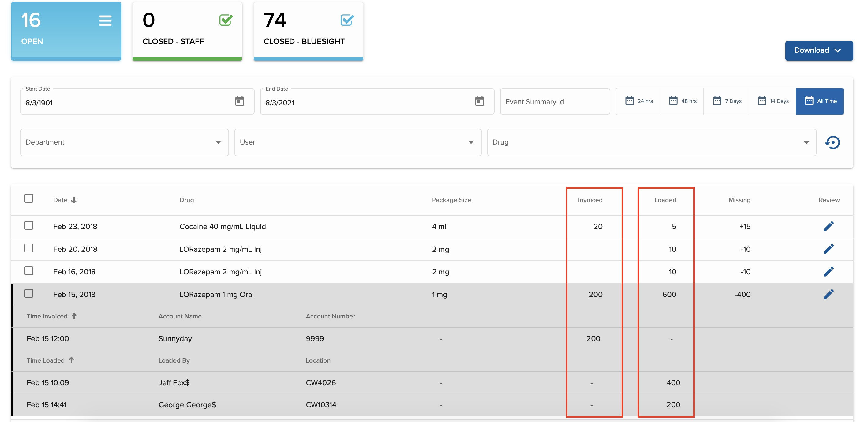This screenshot has width=868, height=422.
Task: Edit the Cocaine 40 mg/mL review
Action: click(828, 226)
